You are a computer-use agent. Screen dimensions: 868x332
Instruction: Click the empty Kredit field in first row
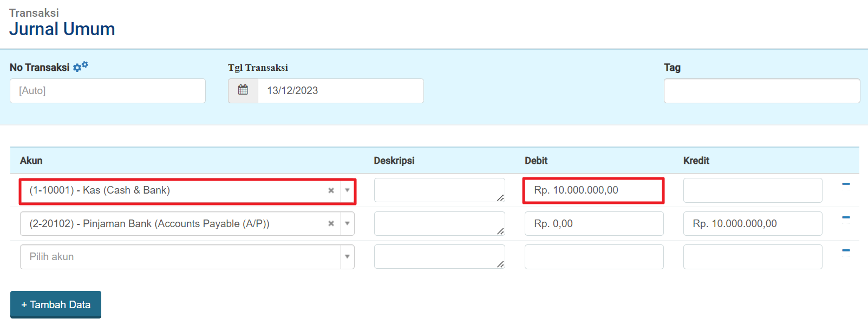[x=752, y=190]
